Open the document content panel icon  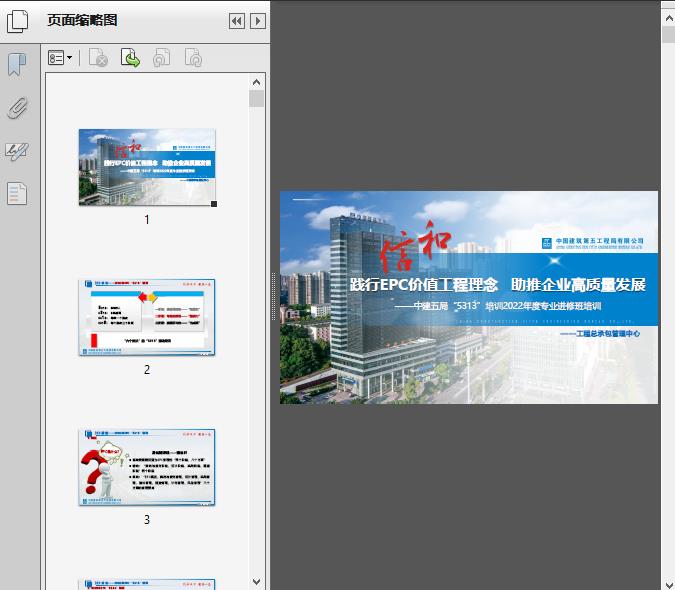pyautogui.click(x=17, y=193)
